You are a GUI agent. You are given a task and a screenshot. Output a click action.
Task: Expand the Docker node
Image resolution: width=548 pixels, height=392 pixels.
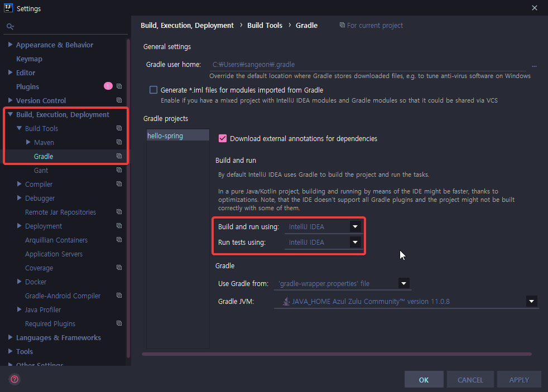(x=19, y=282)
